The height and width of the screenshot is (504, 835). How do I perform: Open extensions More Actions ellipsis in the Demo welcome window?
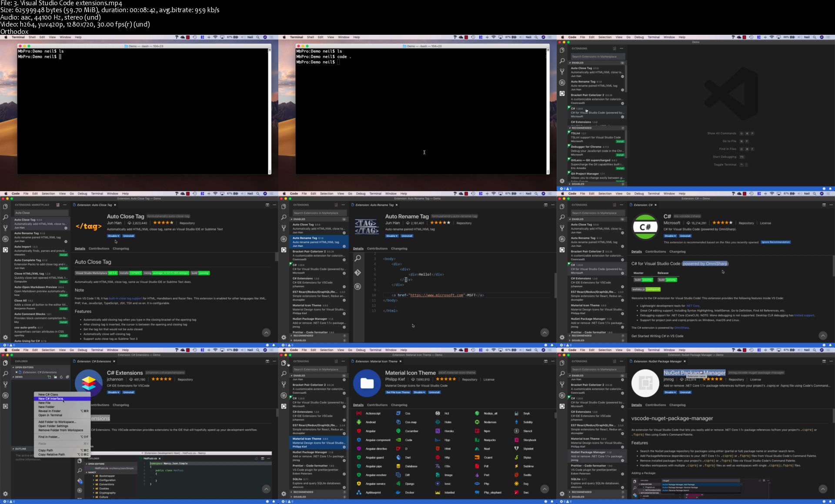pyautogui.click(x=621, y=48)
